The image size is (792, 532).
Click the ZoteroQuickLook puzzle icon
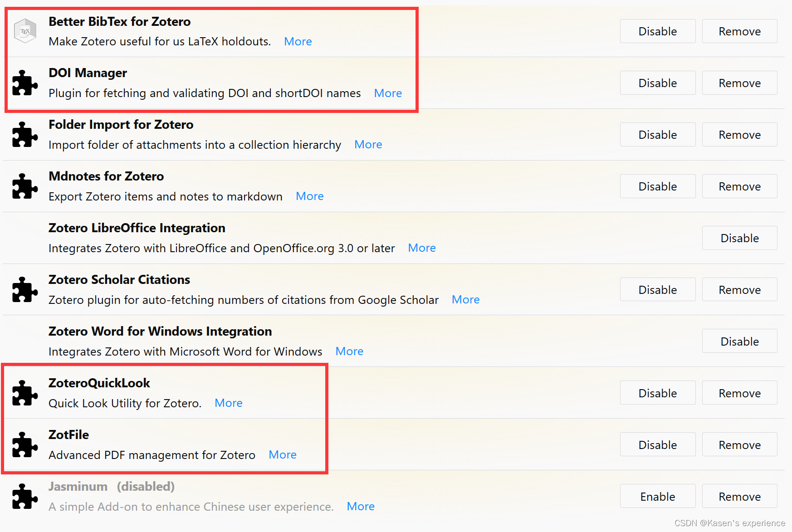click(x=25, y=393)
